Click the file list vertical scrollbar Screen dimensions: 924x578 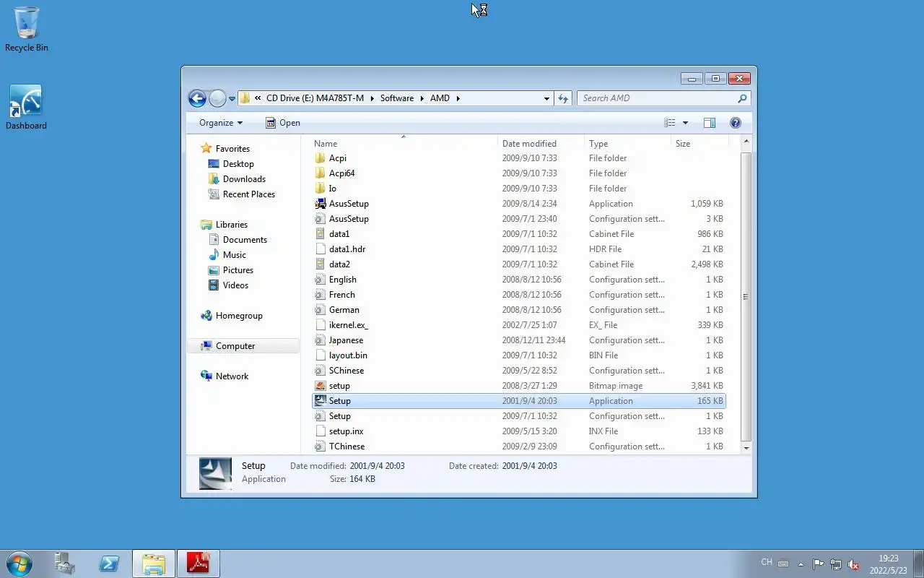(746, 296)
